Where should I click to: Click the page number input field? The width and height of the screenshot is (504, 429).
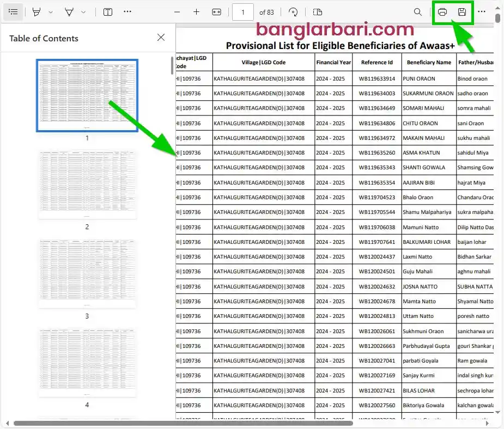243,12
